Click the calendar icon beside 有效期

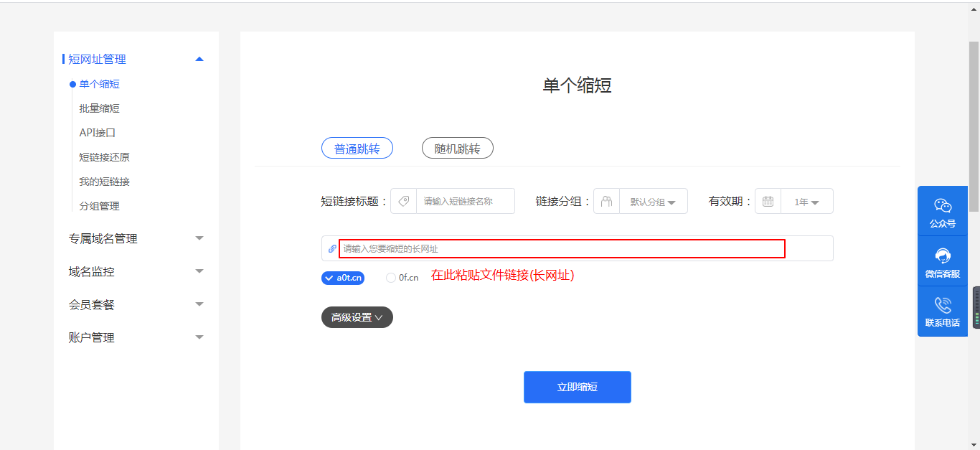point(767,201)
